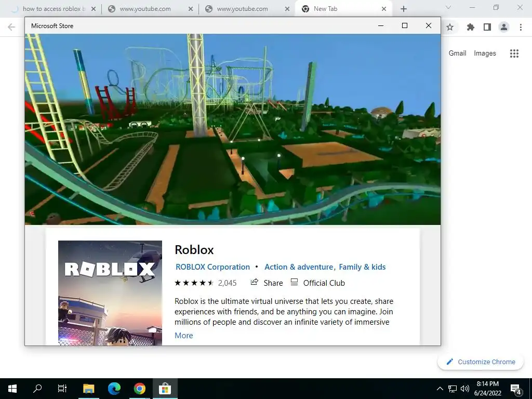Open the notification center icon
The height and width of the screenshot is (399, 532).
tap(516, 389)
